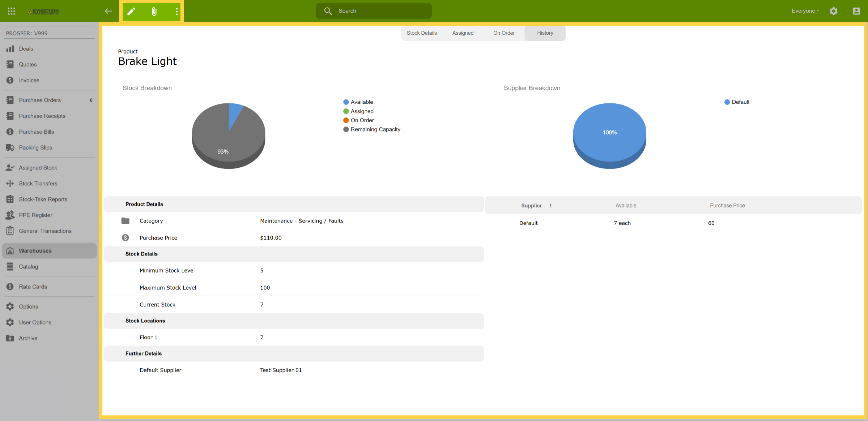
Task: Switch to the On Order tab
Action: [504, 33]
